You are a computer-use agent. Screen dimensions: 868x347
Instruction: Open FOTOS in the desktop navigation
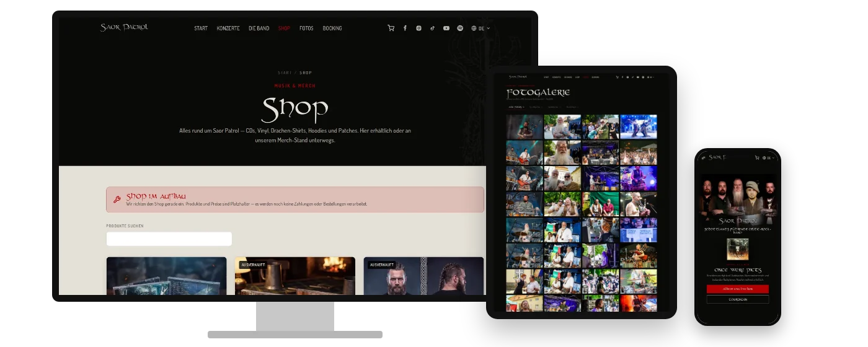[x=306, y=29]
